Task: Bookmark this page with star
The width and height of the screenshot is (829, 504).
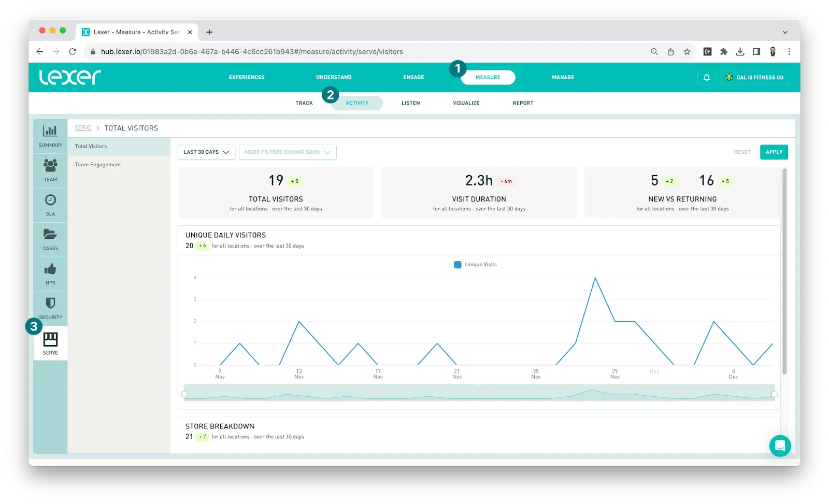Action: click(x=687, y=52)
